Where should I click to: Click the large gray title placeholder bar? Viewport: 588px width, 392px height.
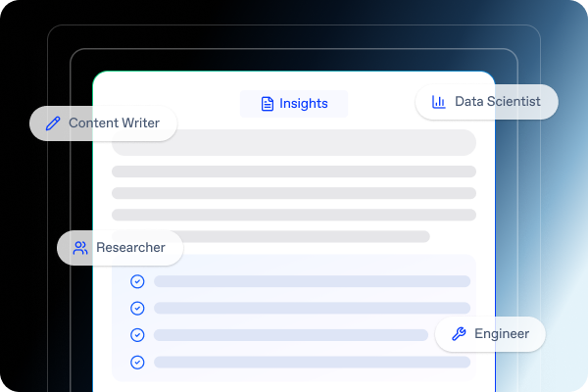tap(294, 142)
